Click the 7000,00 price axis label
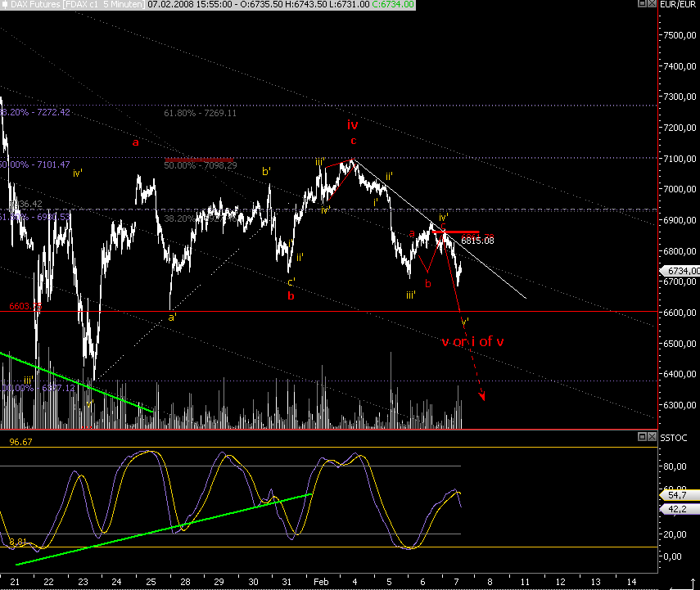Screen dimensions: 700x590 pyautogui.click(x=680, y=189)
